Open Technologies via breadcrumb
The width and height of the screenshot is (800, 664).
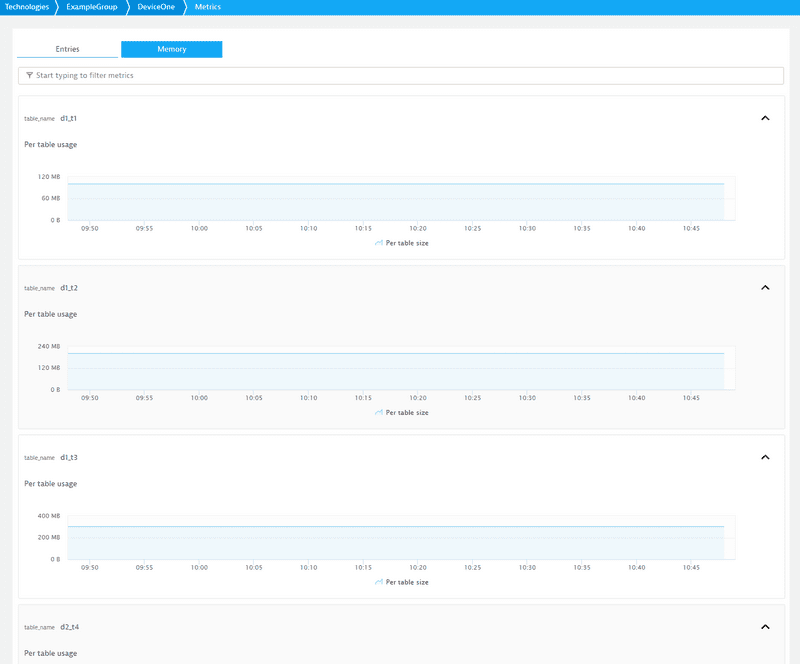pyautogui.click(x=29, y=7)
